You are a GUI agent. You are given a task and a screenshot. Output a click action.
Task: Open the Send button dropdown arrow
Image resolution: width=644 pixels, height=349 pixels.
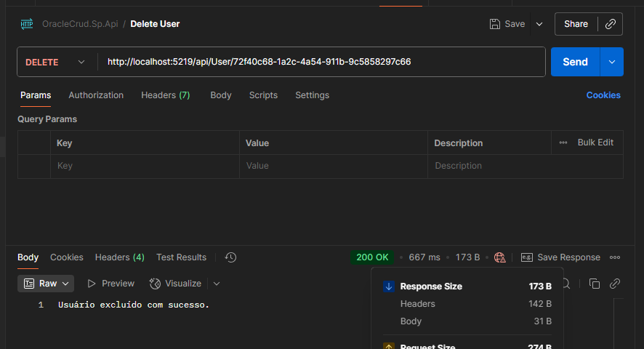tap(611, 62)
